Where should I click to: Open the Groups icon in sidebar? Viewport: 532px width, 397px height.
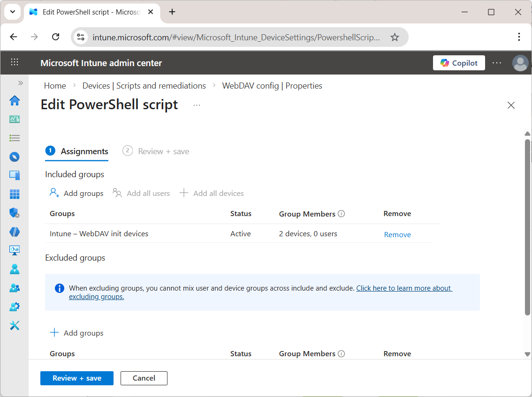coord(14,288)
